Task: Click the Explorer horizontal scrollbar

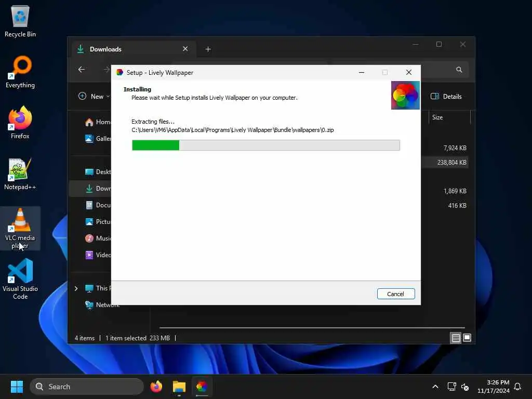Action: pos(312,328)
